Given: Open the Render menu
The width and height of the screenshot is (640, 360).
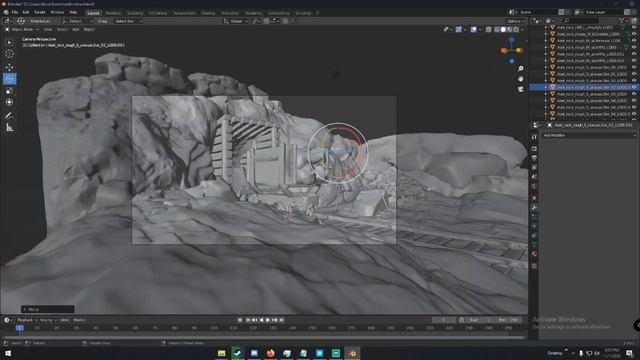Looking at the screenshot, I should click(40, 12).
